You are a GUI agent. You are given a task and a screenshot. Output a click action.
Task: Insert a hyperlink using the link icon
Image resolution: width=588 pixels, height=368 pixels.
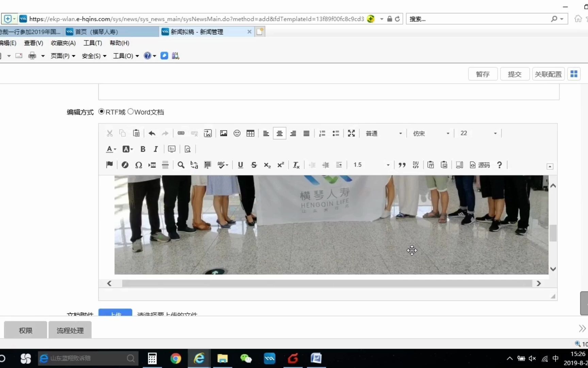click(181, 133)
